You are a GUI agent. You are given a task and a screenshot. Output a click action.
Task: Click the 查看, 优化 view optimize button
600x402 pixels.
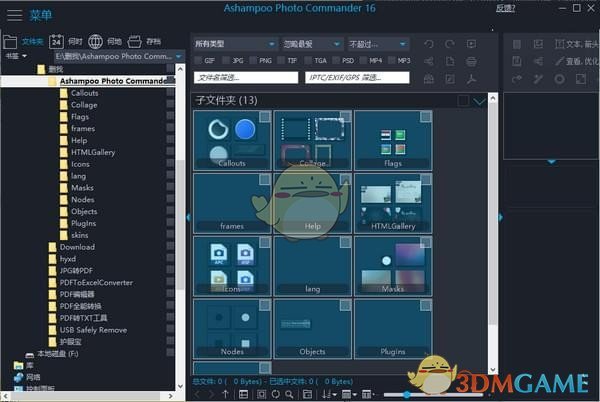click(x=576, y=61)
